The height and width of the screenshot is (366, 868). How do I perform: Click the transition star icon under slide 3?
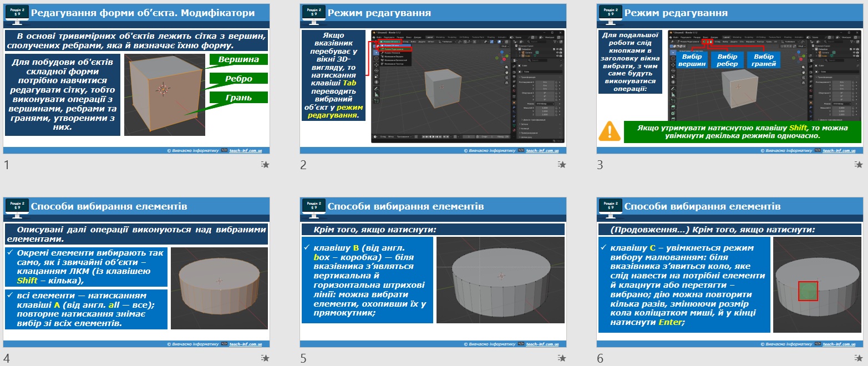point(859,164)
